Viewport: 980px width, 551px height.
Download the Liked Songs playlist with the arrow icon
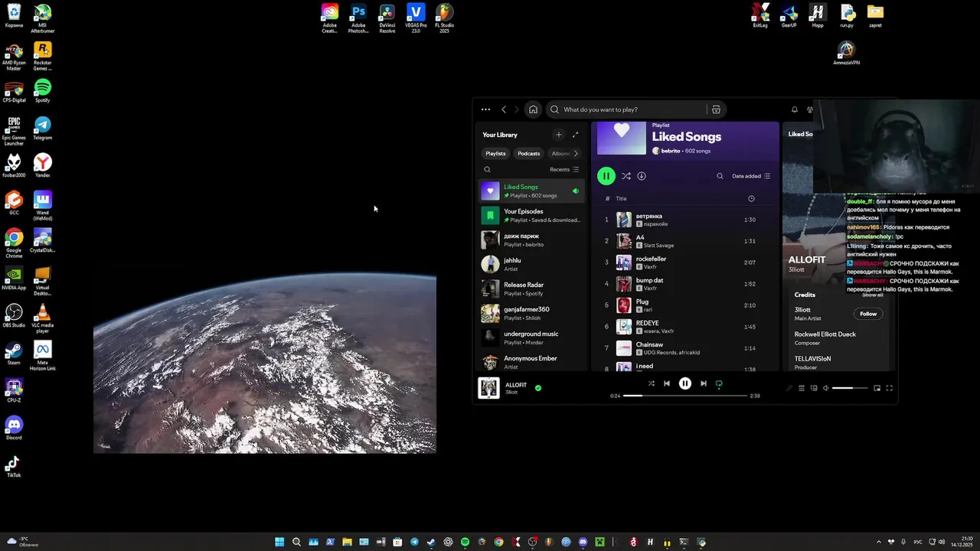click(642, 176)
